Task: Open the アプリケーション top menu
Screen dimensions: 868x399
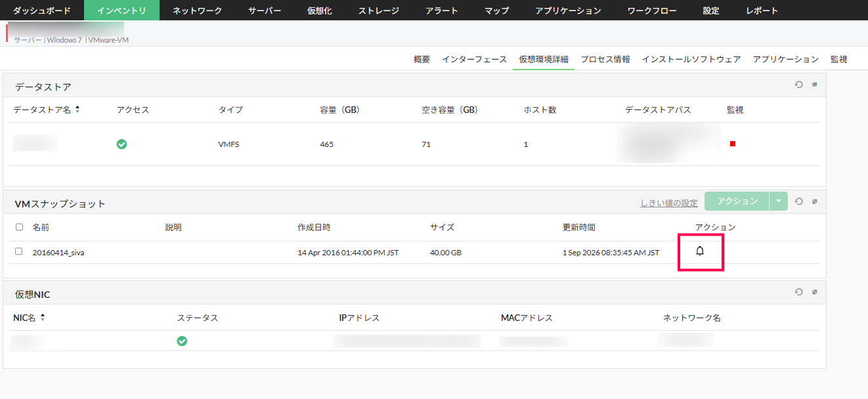Action: tap(568, 10)
